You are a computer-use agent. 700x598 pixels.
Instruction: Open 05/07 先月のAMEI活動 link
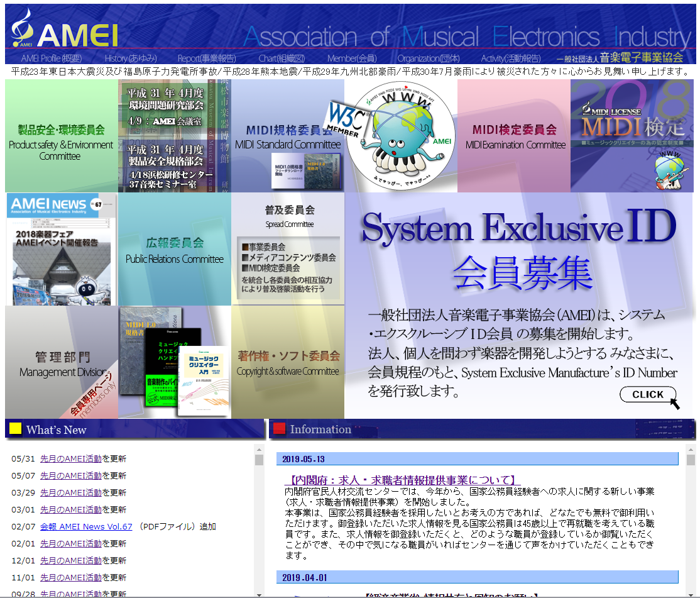pyautogui.click(x=71, y=475)
